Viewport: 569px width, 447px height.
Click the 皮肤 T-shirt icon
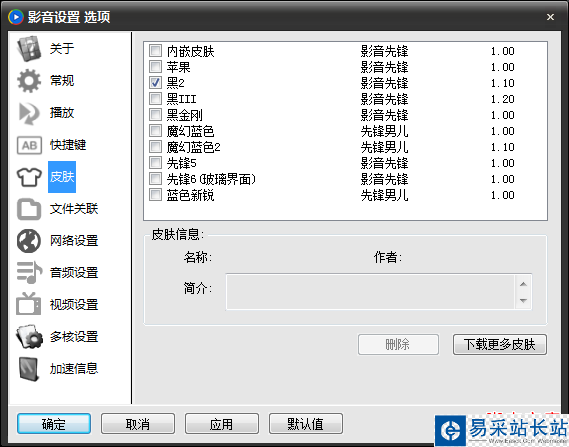29,177
